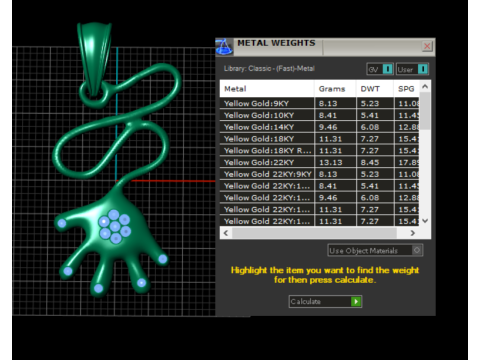
Task: Close the Metal Weights panel
Action: pos(427,46)
